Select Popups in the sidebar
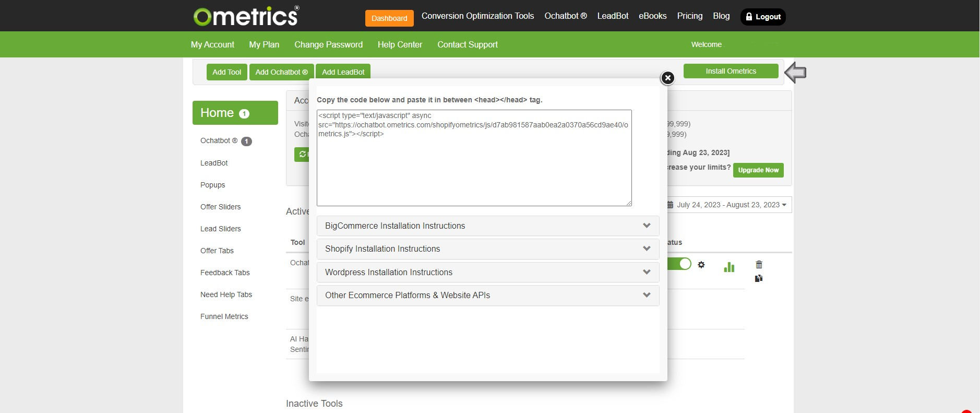 [212, 185]
